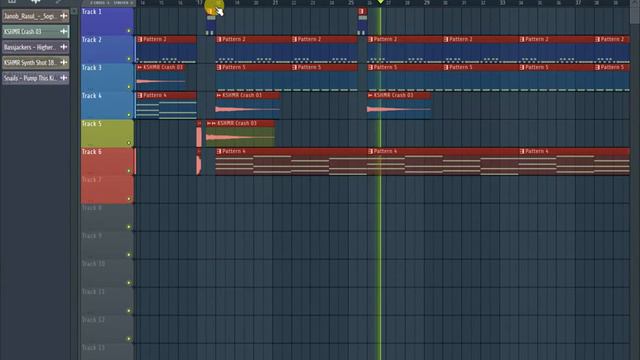Mute Track 5 with its green dot
The height and width of the screenshot is (360, 640).
click(129, 143)
